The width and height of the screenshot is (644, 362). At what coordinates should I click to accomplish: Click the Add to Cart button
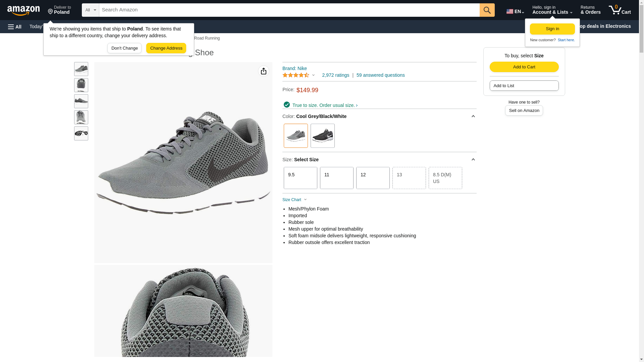point(524,67)
